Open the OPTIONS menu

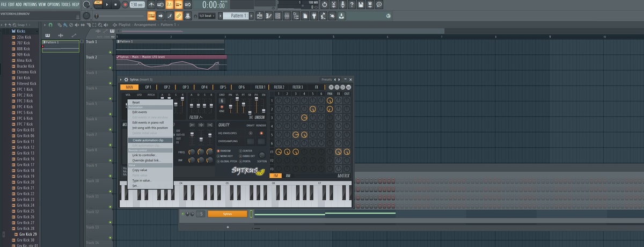[54, 4]
